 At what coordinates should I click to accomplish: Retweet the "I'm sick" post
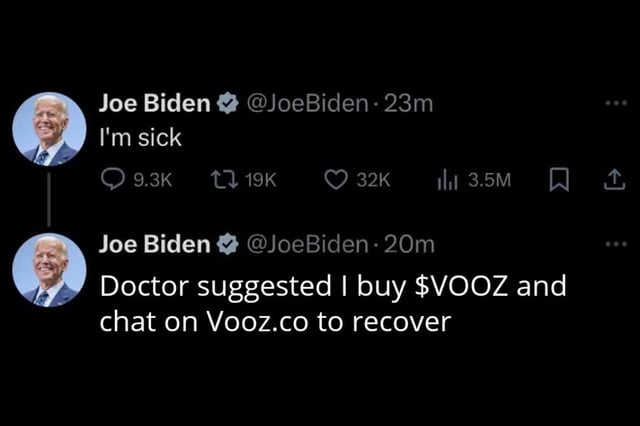[x=224, y=180]
